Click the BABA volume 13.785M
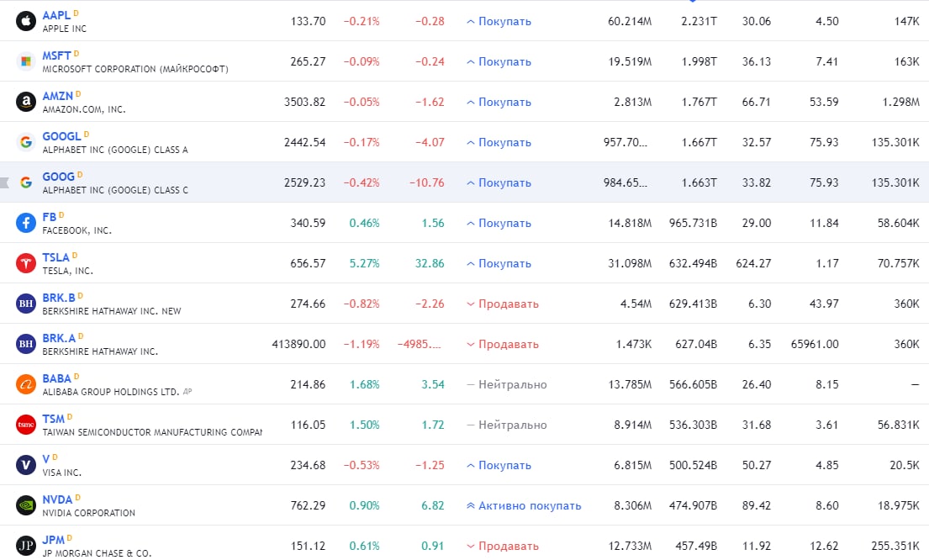Image resolution: width=929 pixels, height=560 pixels. click(630, 384)
